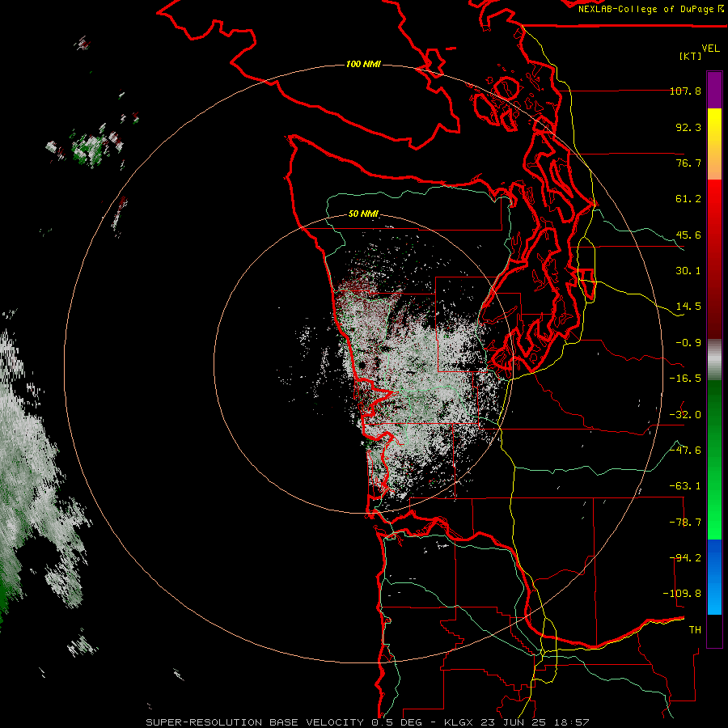Click the 30.1 velocity scale value
This screenshot has height=728, width=728.
click(688, 271)
